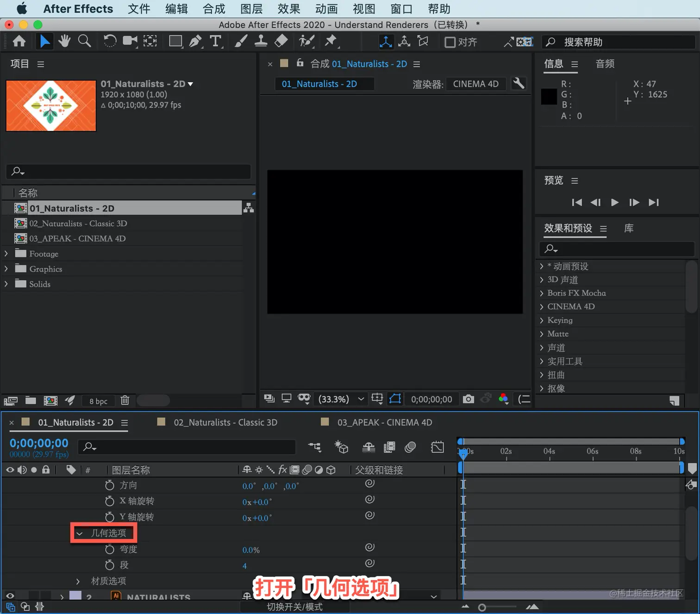
Task: Select the Pan Behind anchor point tool
Action: [x=150, y=41]
